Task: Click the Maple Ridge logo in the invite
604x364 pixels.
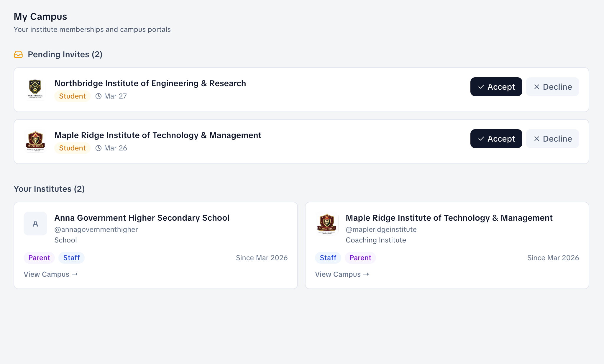Action: (35, 141)
